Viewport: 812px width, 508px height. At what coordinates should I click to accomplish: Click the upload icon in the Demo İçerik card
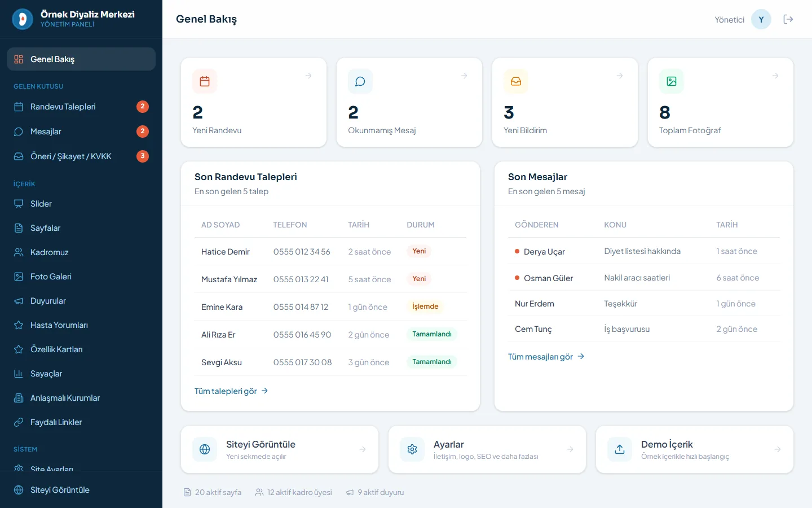(620, 449)
